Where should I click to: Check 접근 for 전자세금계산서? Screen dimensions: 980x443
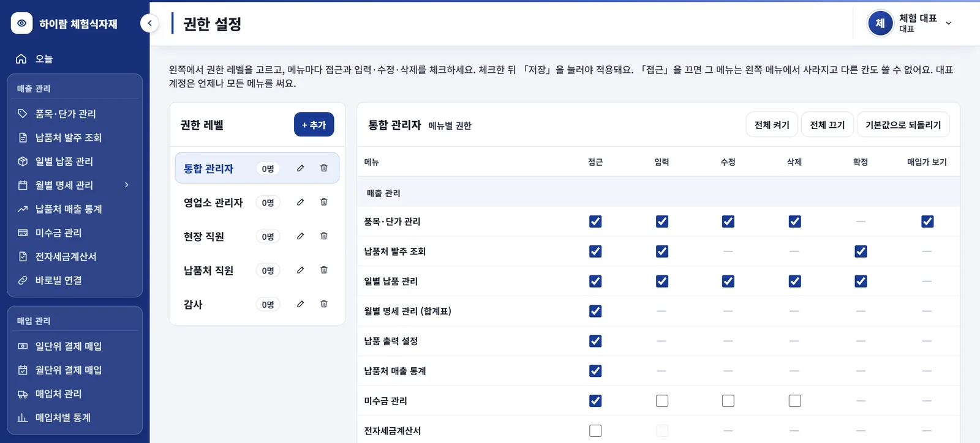point(595,431)
